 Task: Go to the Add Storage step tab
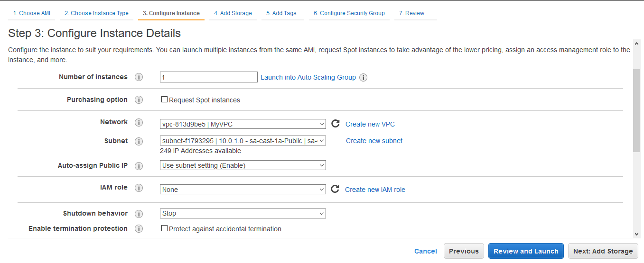pyautogui.click(x=233, y=13)
